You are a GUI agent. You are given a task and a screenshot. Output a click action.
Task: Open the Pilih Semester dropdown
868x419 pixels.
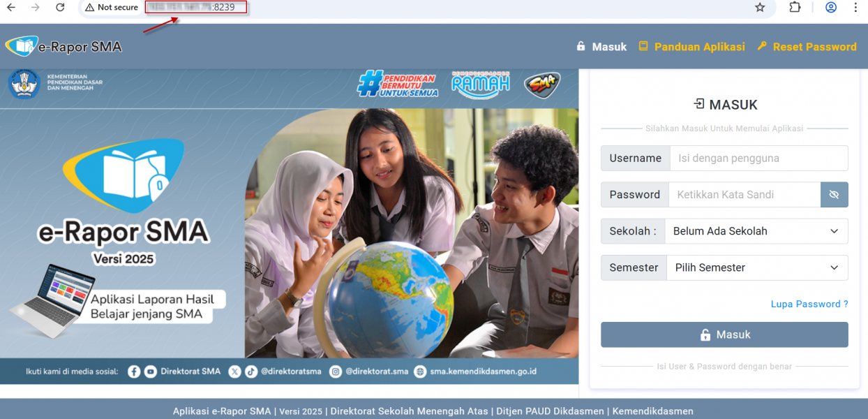756,267
